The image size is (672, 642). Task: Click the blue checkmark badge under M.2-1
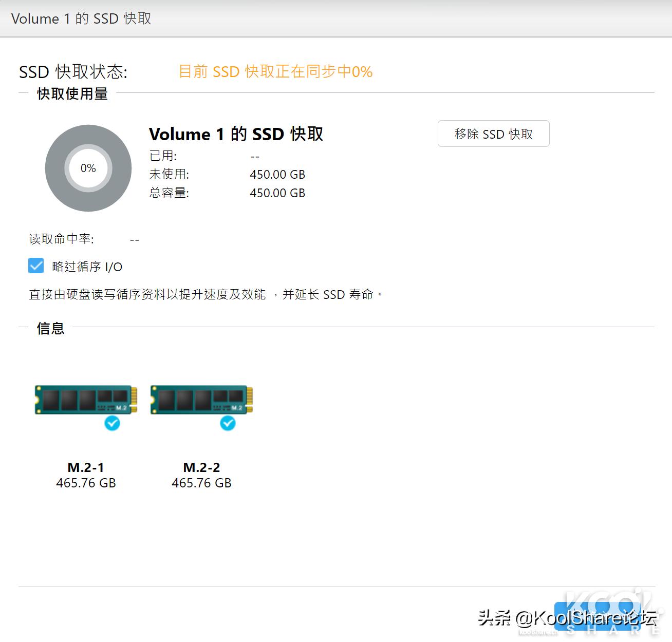tap(112, 424)
